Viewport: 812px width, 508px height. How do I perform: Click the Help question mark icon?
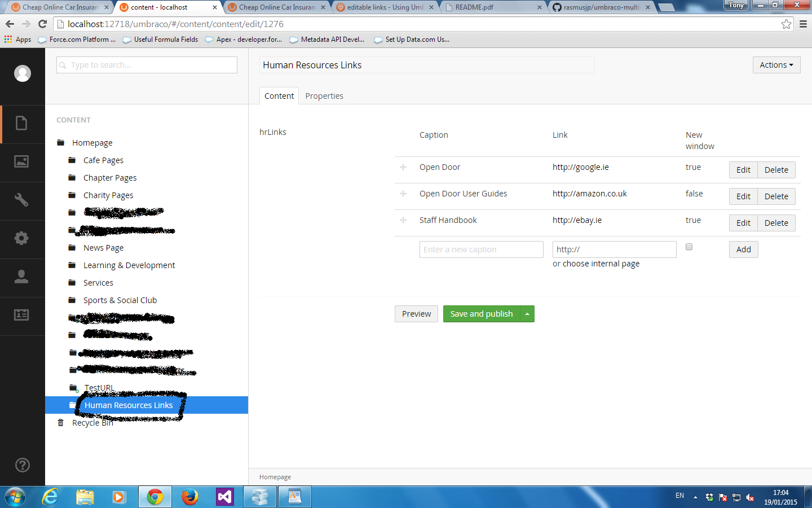click(22, 465)
